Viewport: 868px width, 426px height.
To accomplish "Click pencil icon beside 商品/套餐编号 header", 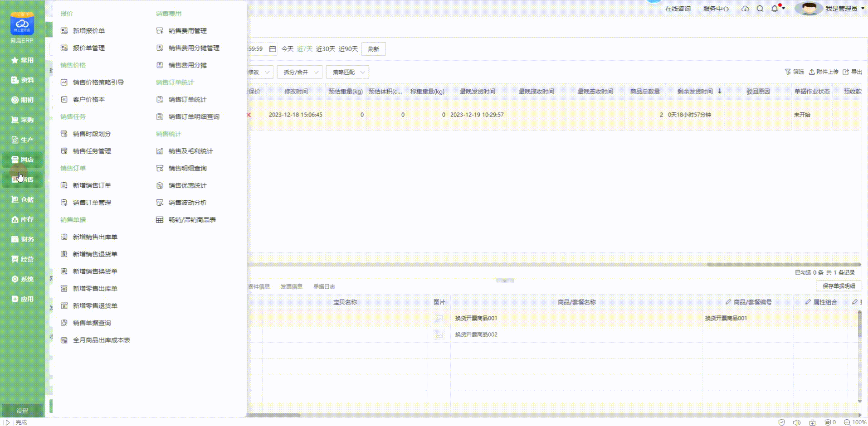I will [728, 302].
